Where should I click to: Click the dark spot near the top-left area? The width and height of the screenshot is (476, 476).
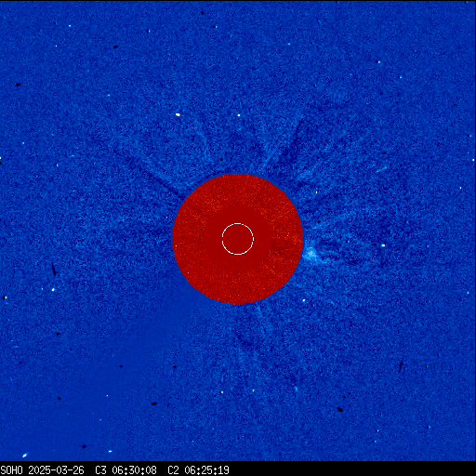click(18, 85)
